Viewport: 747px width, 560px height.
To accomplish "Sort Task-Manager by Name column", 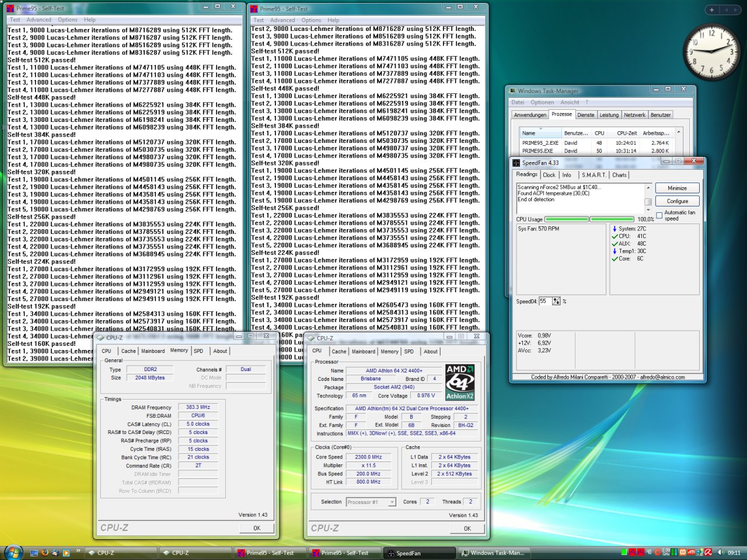I will (x=540, y=133).
